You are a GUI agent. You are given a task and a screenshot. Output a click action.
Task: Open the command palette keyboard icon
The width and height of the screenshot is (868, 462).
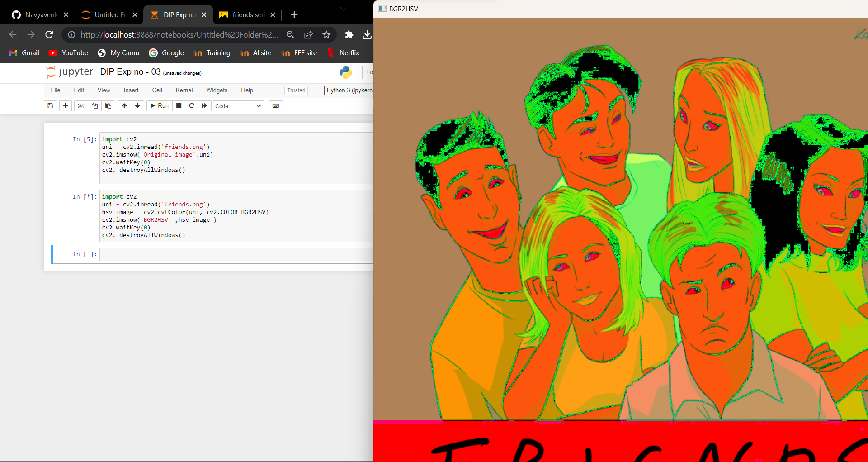276,106
